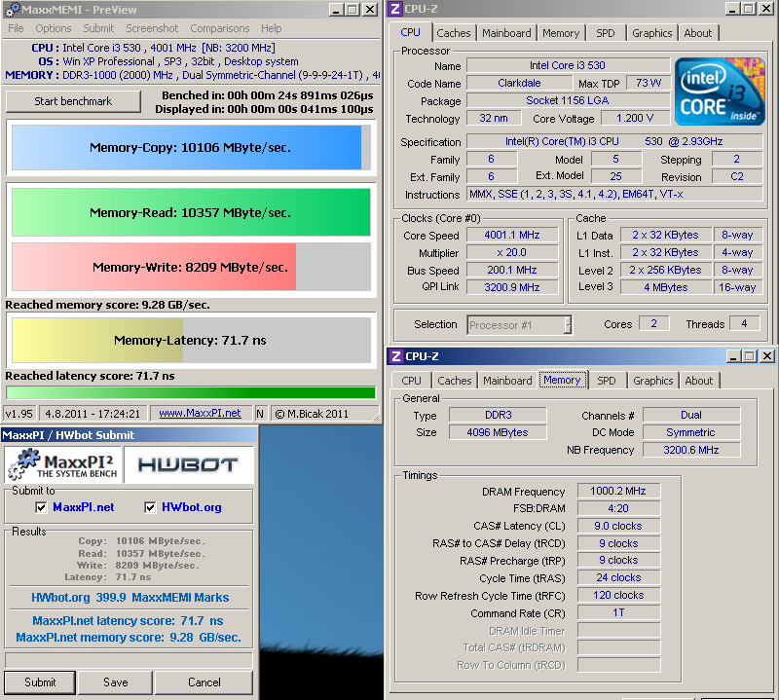Click the Package Socket 1156 LGA field
This screenshot has height=700, width=779.
tap(568, 100)
